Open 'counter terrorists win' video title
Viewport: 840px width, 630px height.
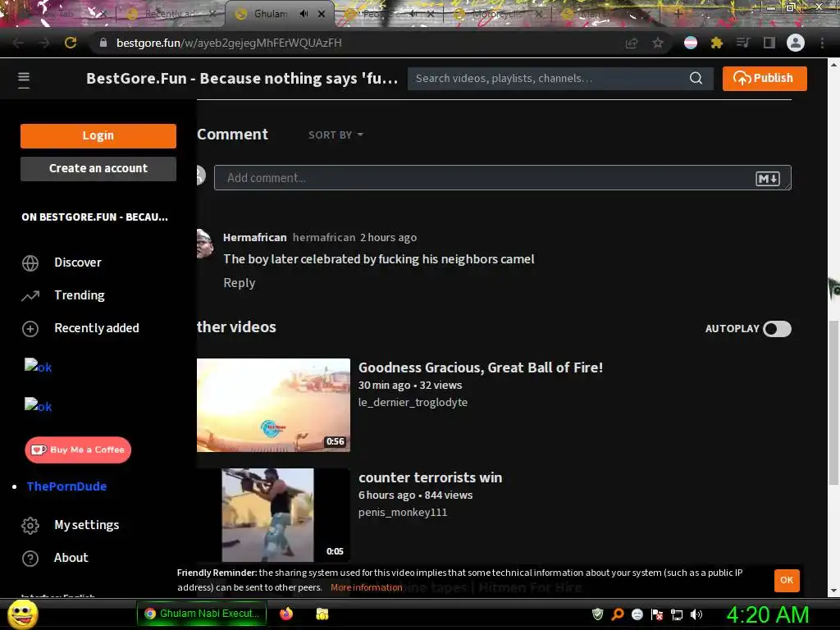[430, 478]
